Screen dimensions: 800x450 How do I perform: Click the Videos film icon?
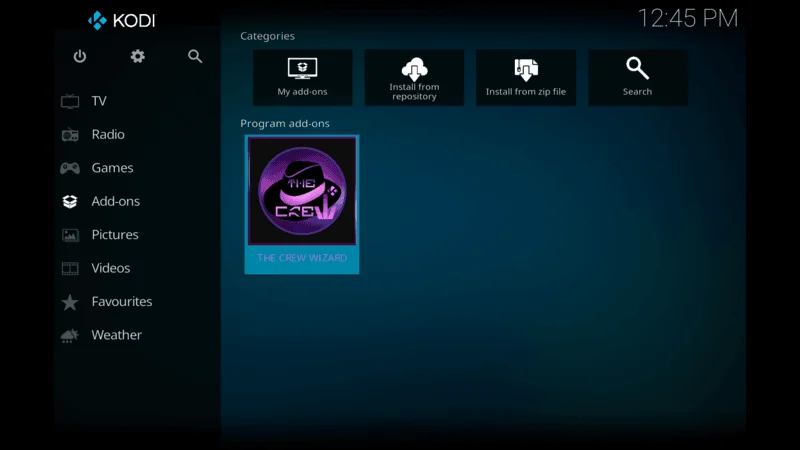[70, 268]
